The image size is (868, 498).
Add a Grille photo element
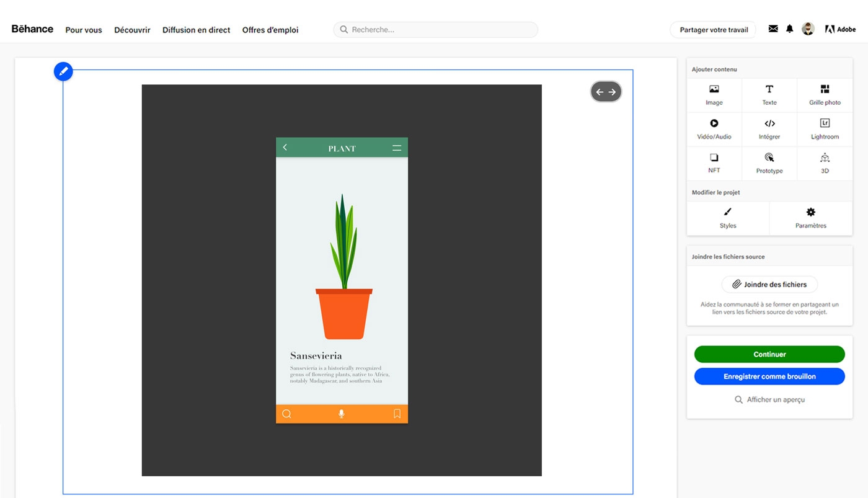pos(825,94)
